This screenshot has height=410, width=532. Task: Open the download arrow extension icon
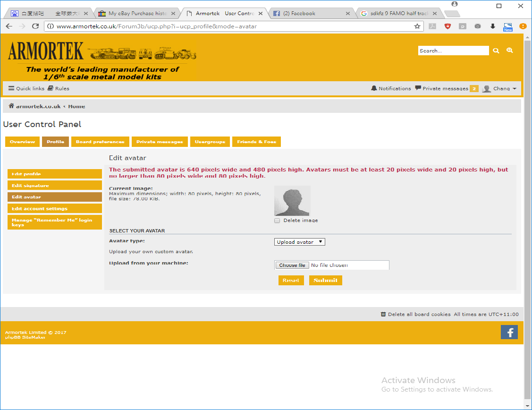493,26
